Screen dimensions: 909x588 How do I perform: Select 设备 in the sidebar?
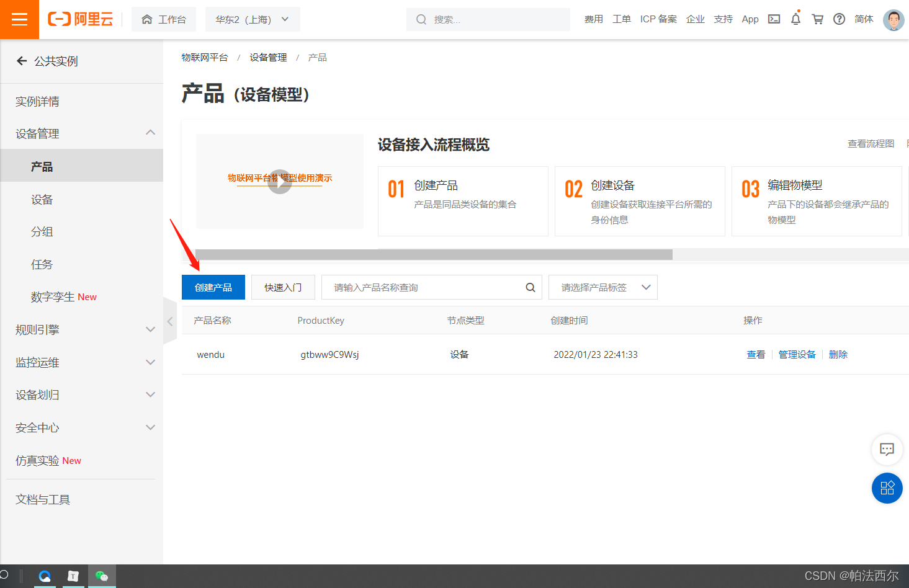[42, 198]
